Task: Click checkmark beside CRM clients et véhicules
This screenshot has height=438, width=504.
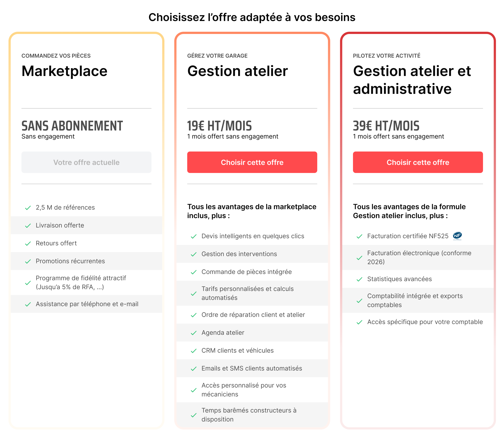Action: click(x=193, y=351)
